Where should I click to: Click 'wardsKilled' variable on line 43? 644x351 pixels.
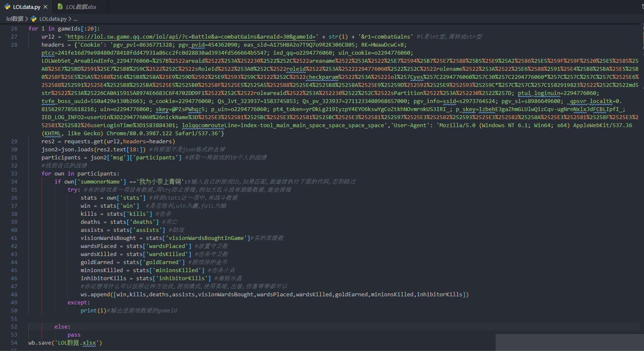[x=98, y=254]
